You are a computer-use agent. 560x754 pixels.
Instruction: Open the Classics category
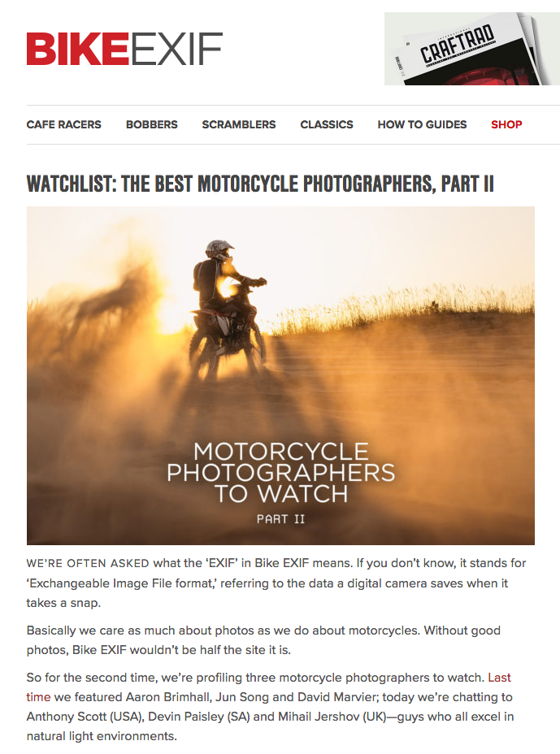pos(327,124)
